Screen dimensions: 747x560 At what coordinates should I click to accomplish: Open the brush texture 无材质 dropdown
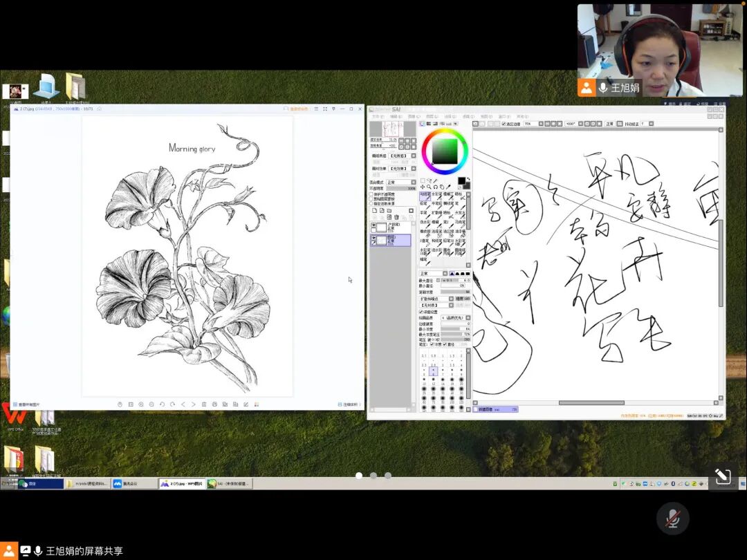point(436,306)
